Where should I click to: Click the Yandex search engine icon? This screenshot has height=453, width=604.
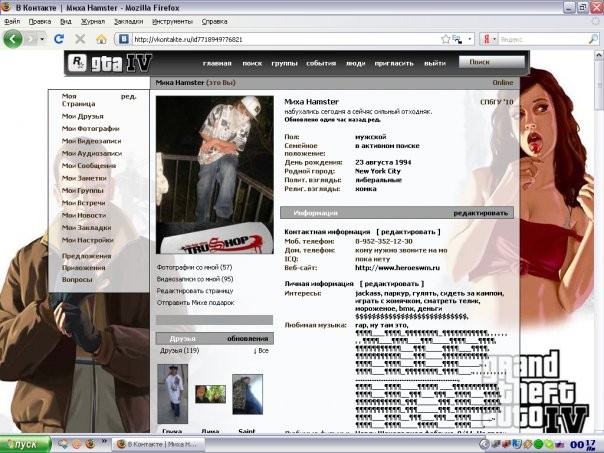487,39
